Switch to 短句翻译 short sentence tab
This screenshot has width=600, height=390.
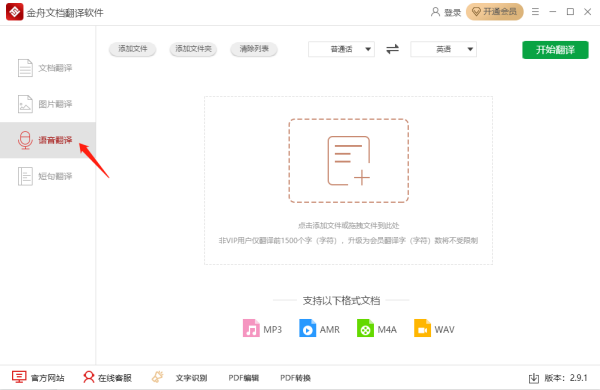(x=47, y=176)
